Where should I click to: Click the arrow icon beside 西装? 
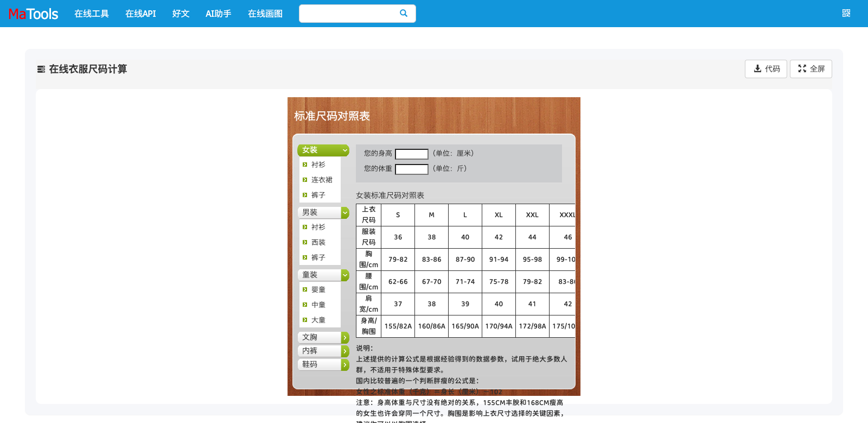(305, 242)
